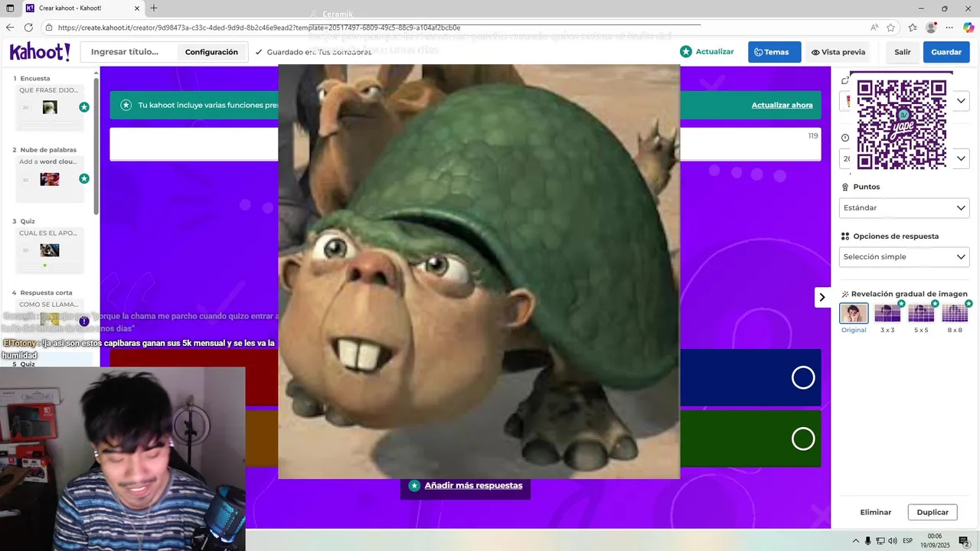980x551 pixels.
Task: Open Read aloud from address bar
Action: click(x=874, y=28)
